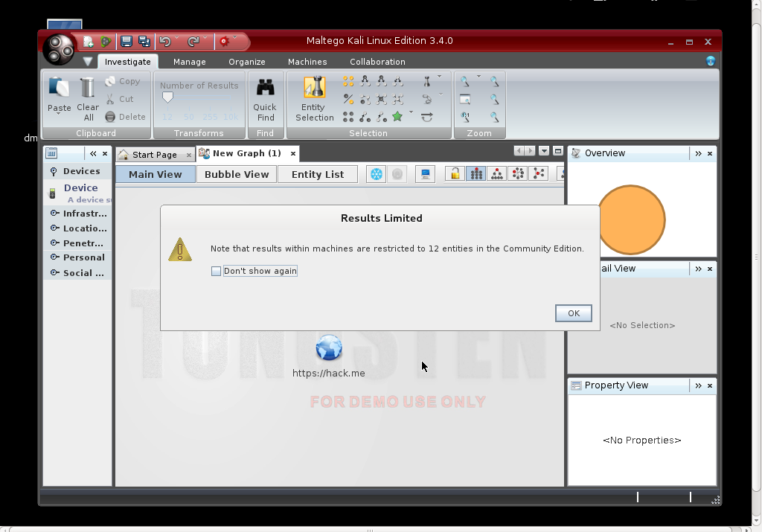Click the zoom-to-window rectangle icon
This screenshot has height=532, width=762.
465,99
